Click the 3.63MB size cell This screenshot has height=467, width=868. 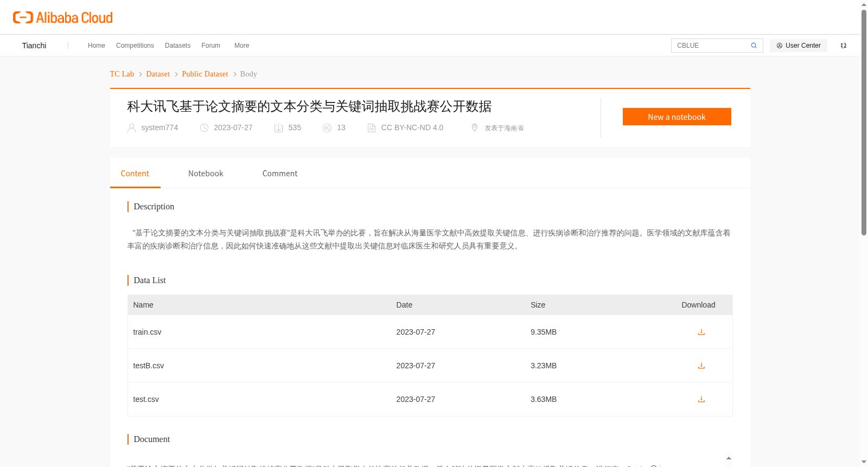click(544, 399)
